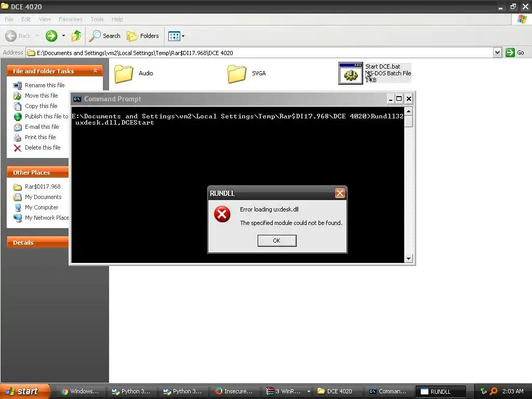Open the Edit menu
This screenshot has width=532, height=399.
(x=26, y=19)
